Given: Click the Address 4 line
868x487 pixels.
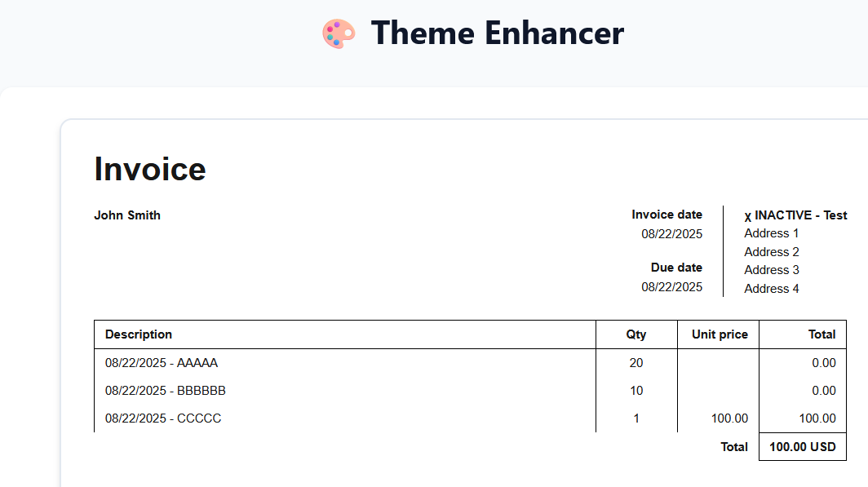Looking at the screenshot, I should pyautogui.click(x=772, y=289).
